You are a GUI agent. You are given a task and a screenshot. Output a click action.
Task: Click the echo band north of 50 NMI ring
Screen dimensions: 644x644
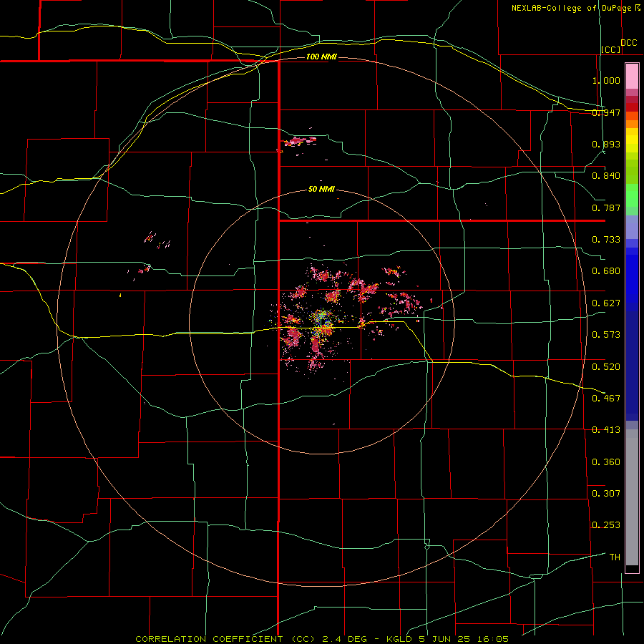299,142
